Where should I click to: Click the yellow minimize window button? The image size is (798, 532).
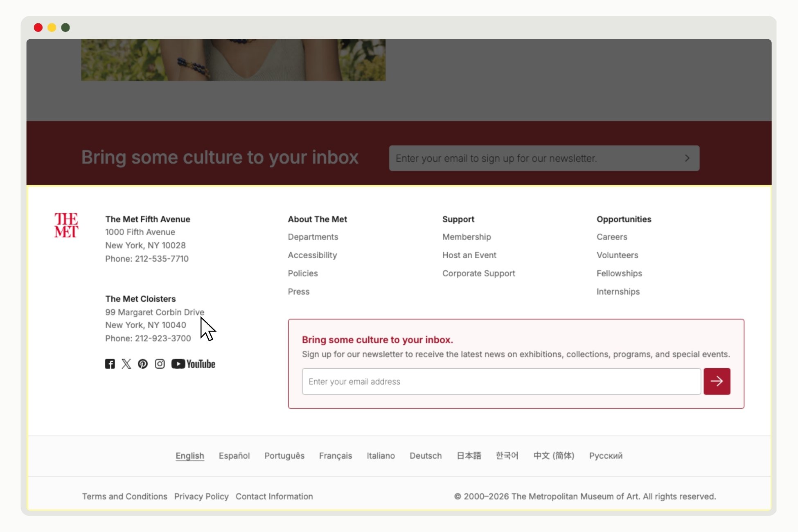(52, 27)
